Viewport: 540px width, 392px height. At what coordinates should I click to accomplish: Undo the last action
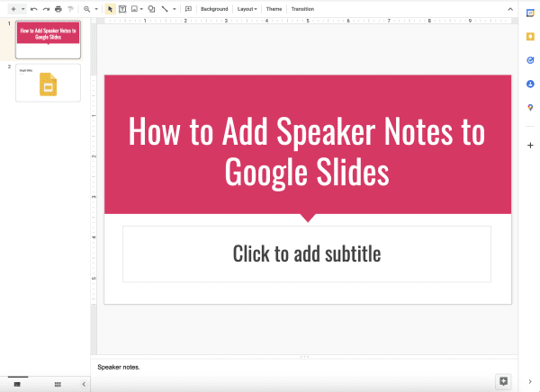(x=34, y=9)
